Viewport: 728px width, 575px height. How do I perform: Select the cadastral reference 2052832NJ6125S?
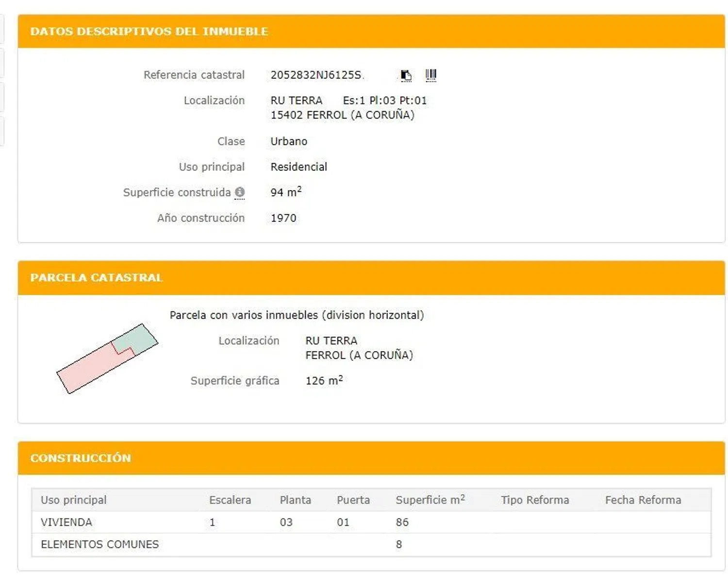click(x=316, y=75)
